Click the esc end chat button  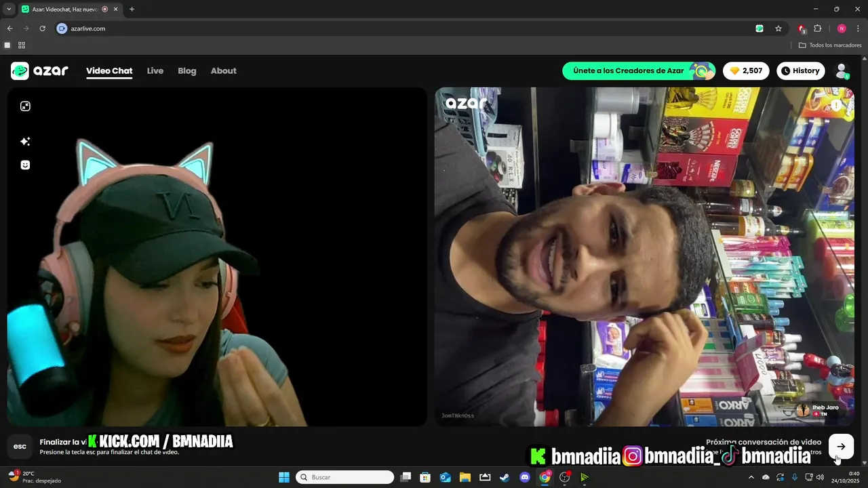coord(20,446)
